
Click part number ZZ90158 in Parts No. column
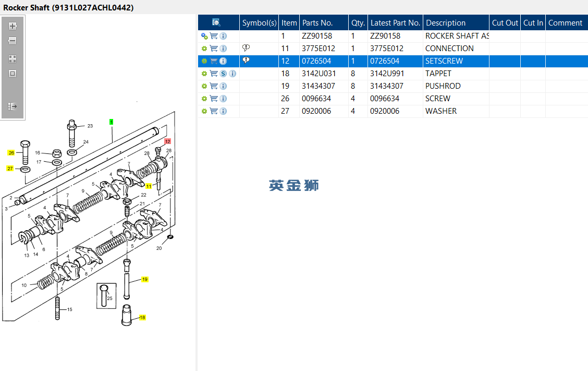coord(317,36)
